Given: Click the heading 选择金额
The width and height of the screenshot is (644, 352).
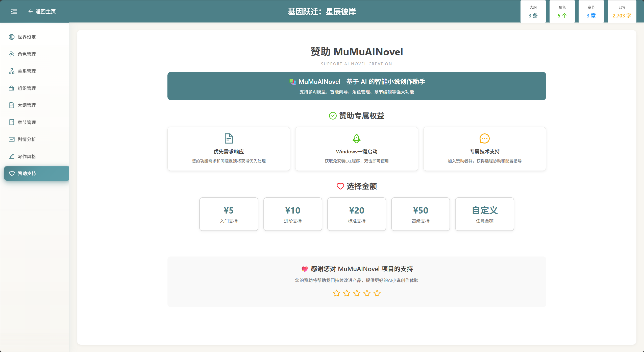Looking at the screenshot, I should (x=362, y=186).
